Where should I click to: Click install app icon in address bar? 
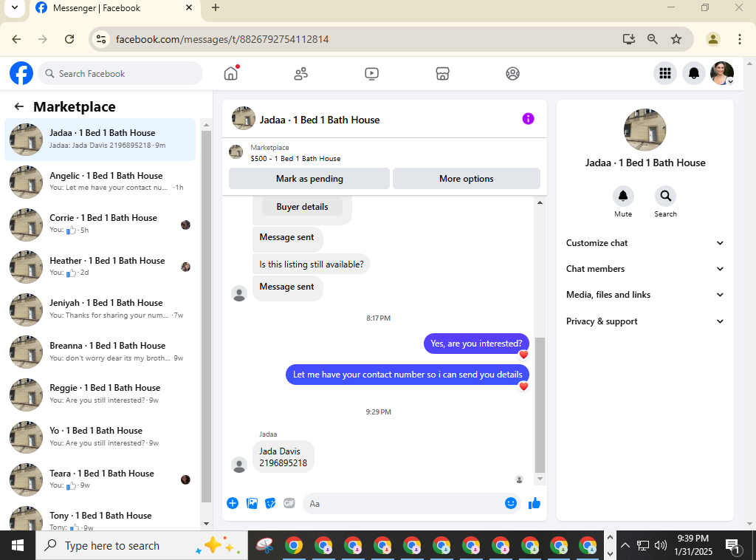click(629, 39)
